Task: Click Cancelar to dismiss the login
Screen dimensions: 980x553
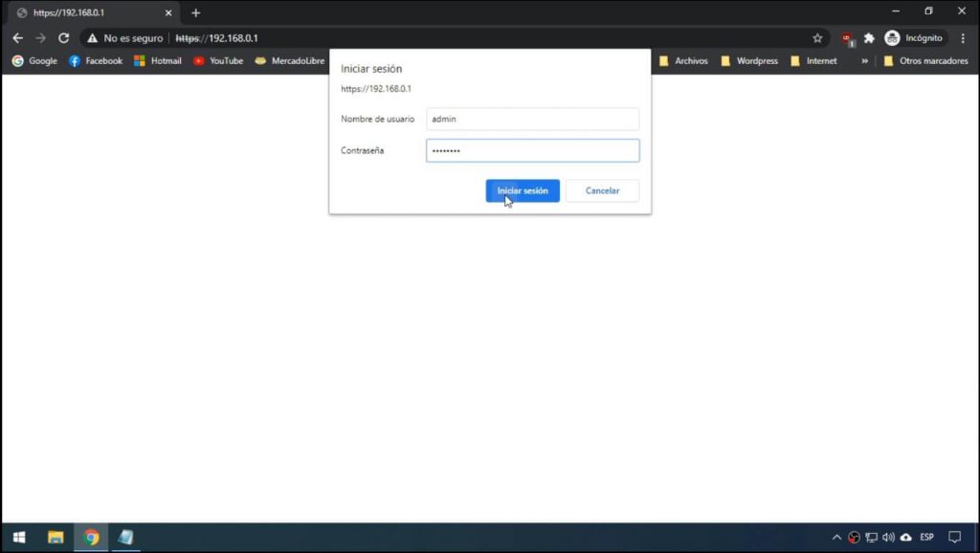Action: click(602, 190)
